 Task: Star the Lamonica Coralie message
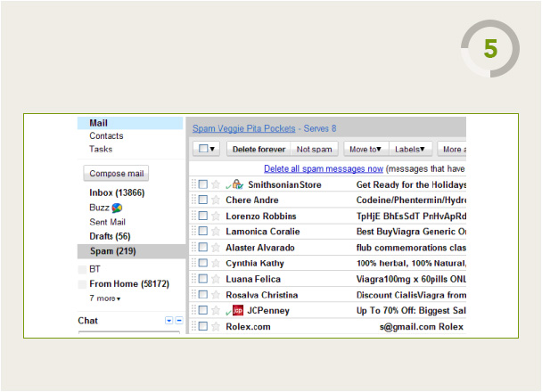[x=216, y=231]
